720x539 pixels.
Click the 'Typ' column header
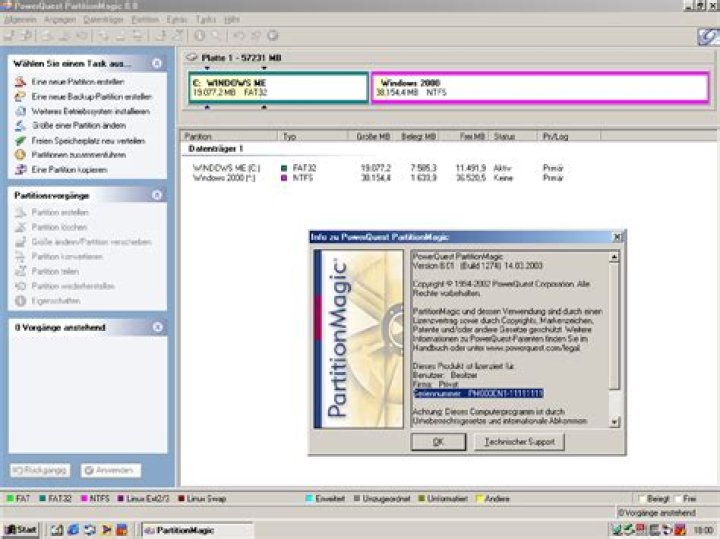(313, 136)
